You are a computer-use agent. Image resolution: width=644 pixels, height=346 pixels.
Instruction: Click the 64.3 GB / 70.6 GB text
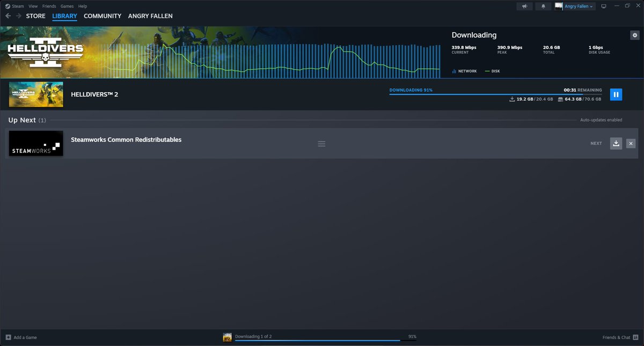(x=583, y=99)
